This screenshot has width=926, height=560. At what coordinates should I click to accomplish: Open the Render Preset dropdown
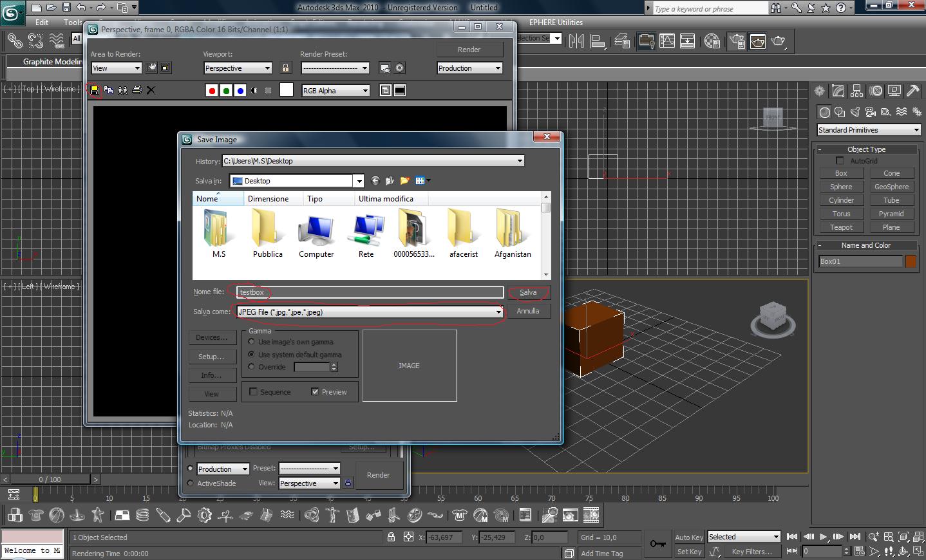tap(335, 68)
